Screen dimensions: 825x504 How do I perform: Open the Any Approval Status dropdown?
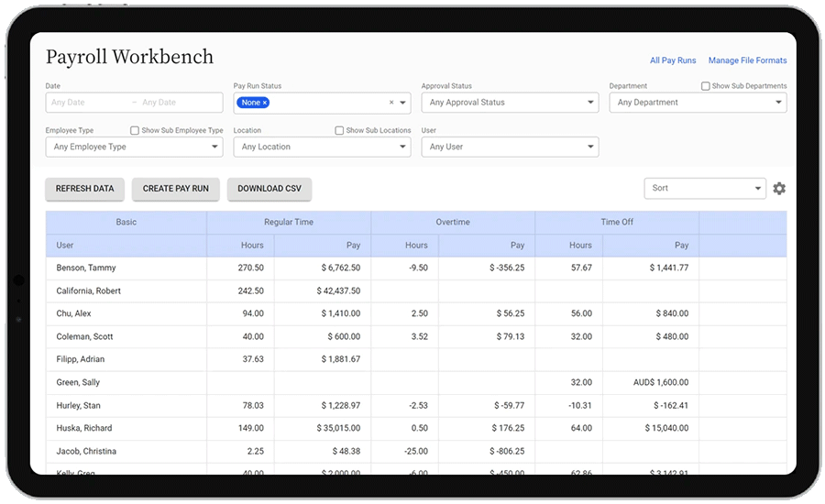pos(510,103)
